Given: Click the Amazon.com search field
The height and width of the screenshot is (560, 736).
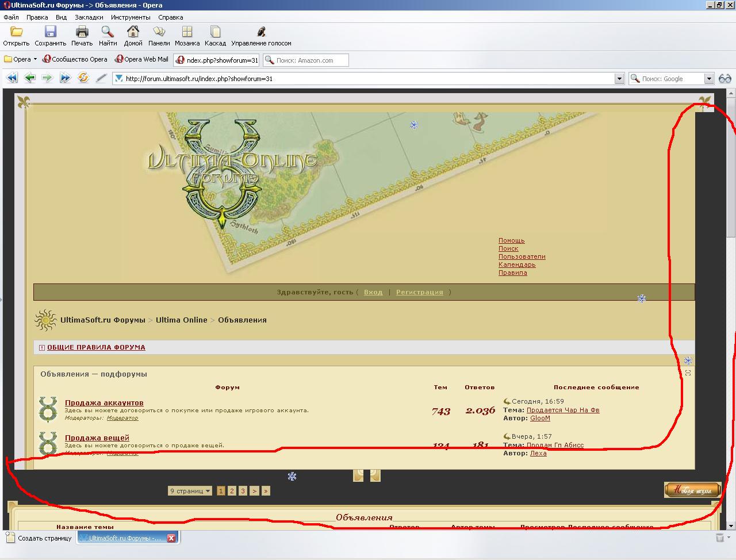Looking at the screenshot, I should [306, 60].
